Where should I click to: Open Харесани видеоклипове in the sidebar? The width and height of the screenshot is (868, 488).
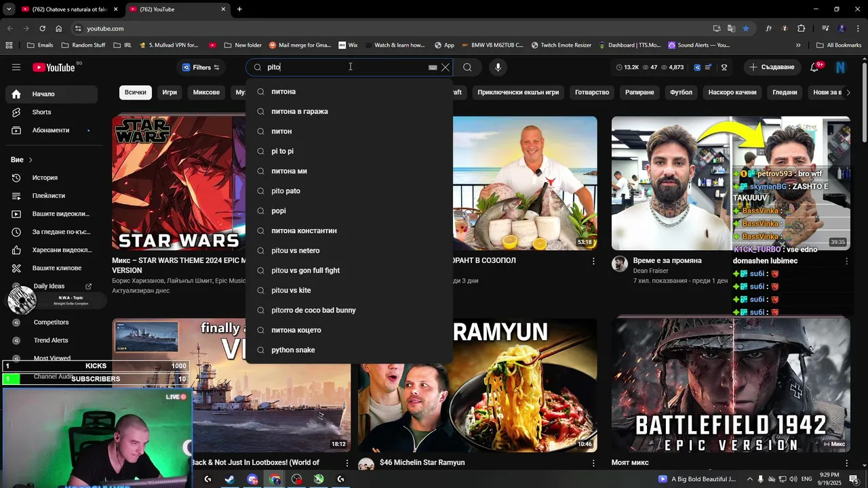click(52, 250)
